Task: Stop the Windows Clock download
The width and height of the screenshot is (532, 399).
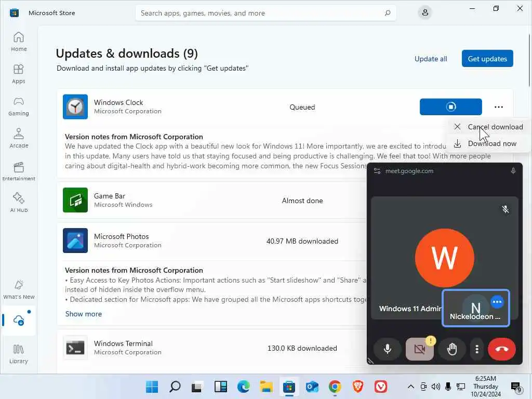Action: 450,107
